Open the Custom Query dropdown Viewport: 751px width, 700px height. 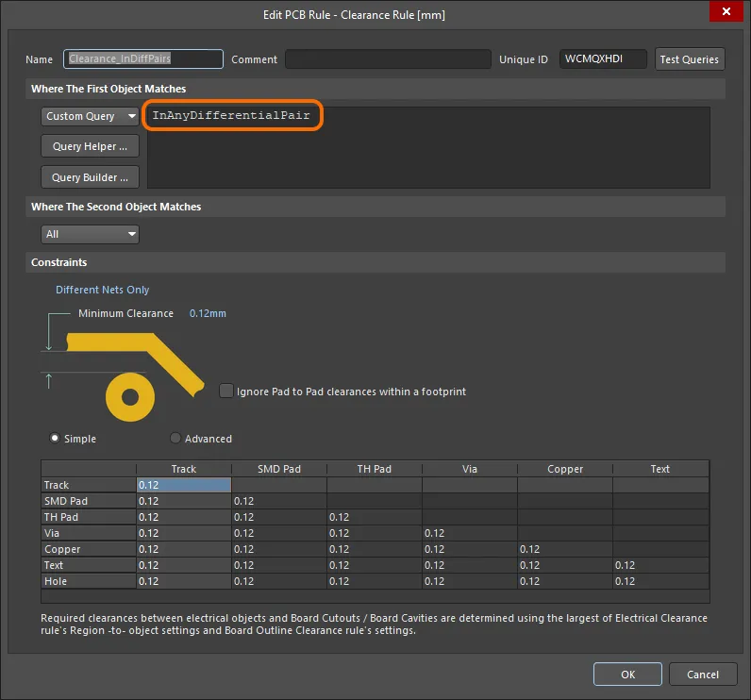90,116
